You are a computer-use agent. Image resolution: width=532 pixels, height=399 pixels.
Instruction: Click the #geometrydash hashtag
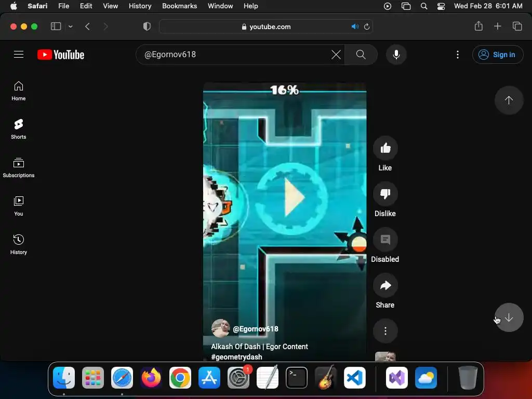pos(236,357)
